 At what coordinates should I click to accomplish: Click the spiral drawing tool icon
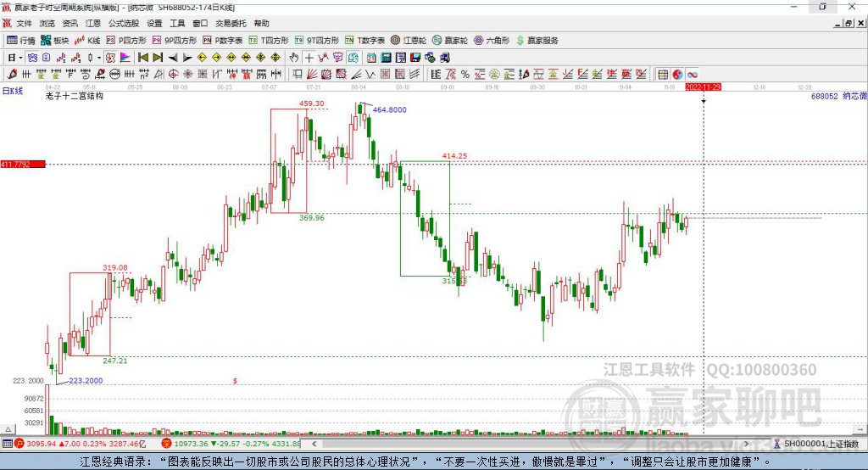pos(86,75)
